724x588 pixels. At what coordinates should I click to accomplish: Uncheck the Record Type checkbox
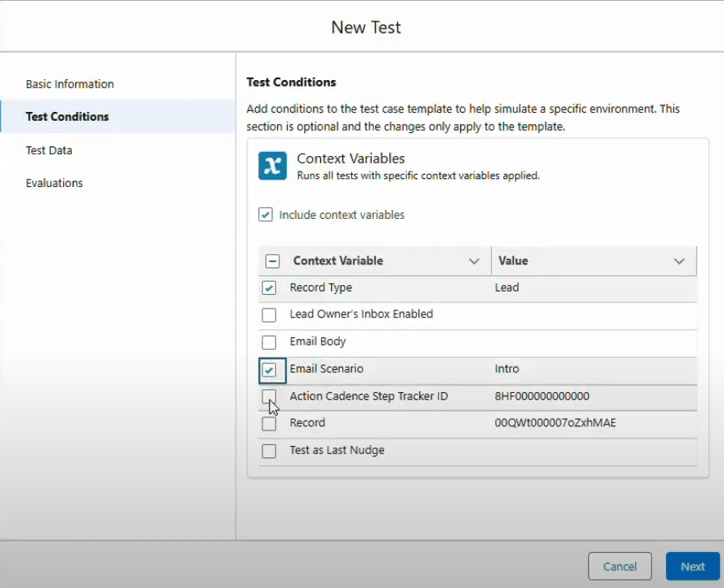coord(269,288)
